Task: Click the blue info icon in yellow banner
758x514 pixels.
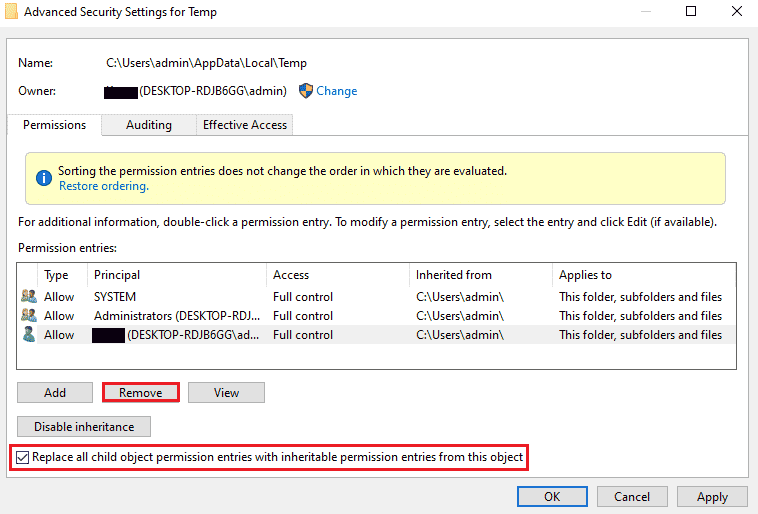Action: (44, 178)
